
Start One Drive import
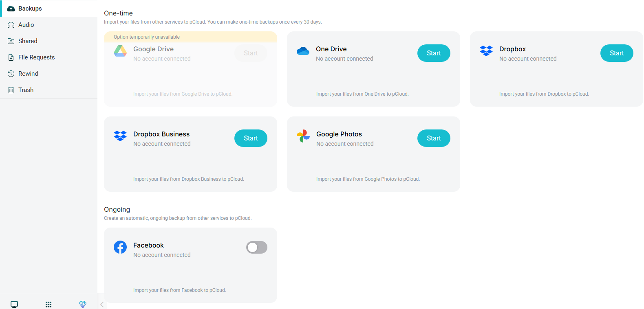pyautogui.click(x=434, y=53)
